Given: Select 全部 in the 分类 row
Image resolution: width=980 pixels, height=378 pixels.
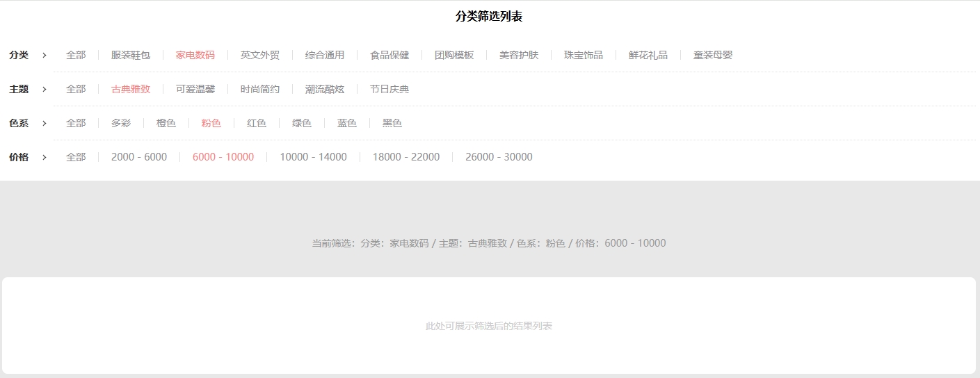Looking at the screenshot, I should pos(76,55).
